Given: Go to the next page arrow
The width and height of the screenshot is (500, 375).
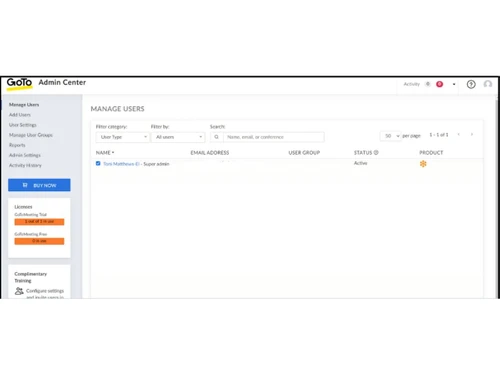Looking at the screenshot, I should pyautogui.click(x=472, y=134).
